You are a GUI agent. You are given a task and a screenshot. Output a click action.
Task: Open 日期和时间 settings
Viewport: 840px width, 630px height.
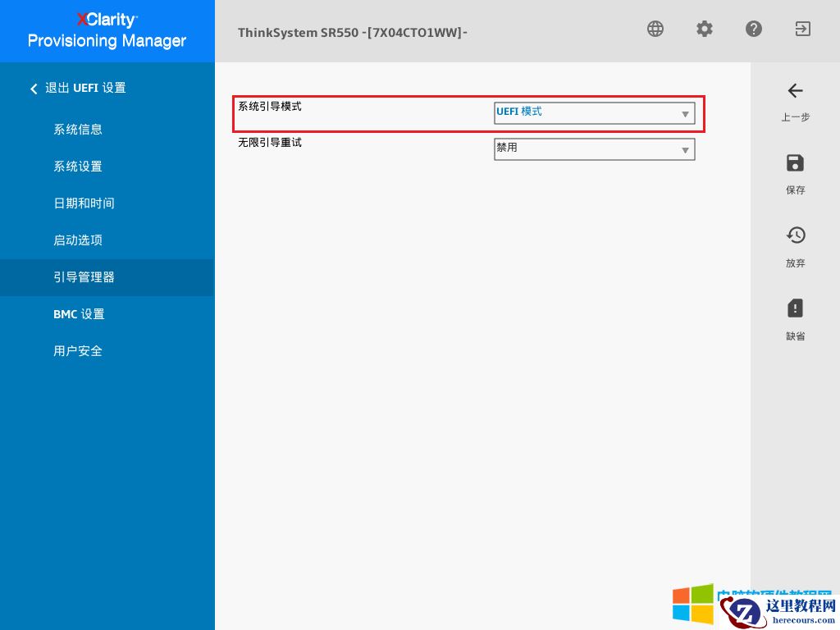tap(83, 203)
